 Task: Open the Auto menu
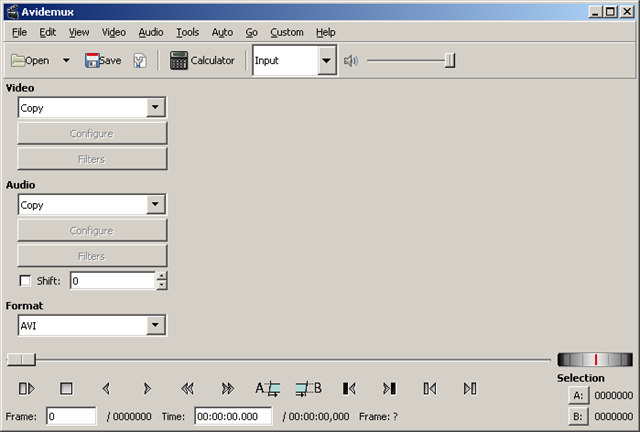222,32
